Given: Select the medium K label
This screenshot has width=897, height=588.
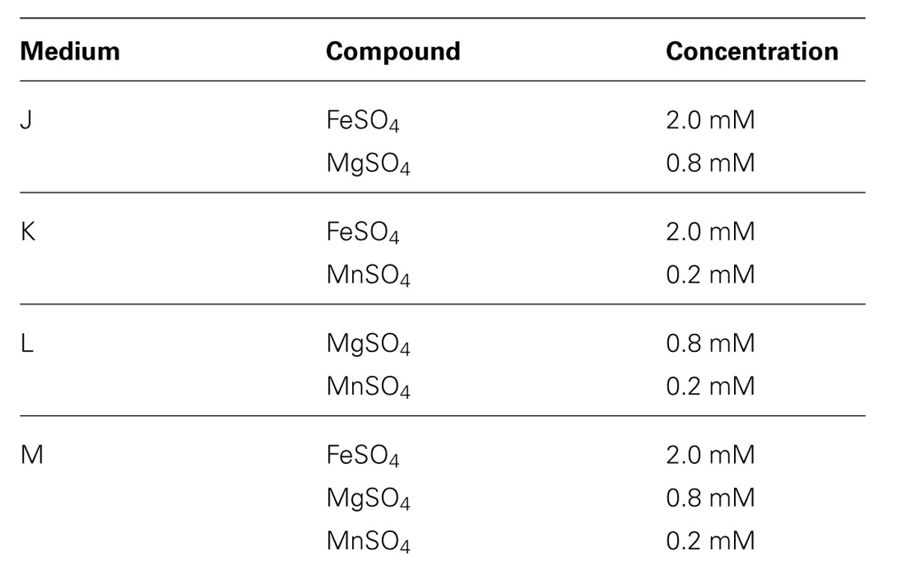Looking at the screenshot, I should point(28,232).
